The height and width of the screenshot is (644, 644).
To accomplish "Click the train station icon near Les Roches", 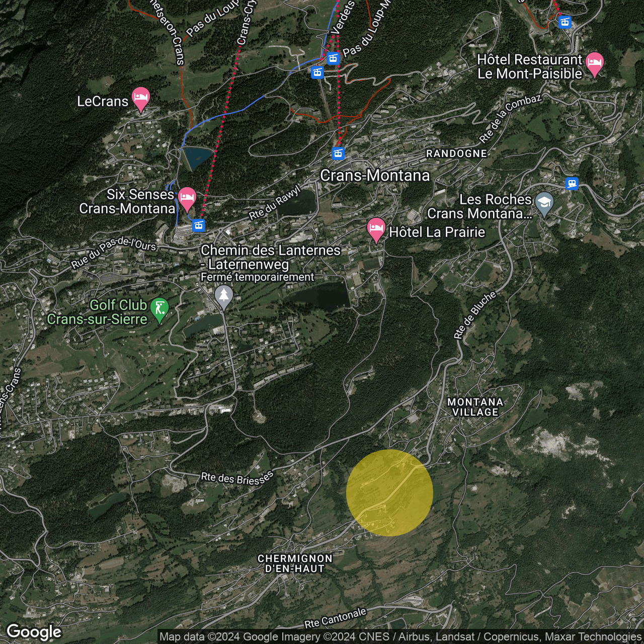I will coord(572,183).
